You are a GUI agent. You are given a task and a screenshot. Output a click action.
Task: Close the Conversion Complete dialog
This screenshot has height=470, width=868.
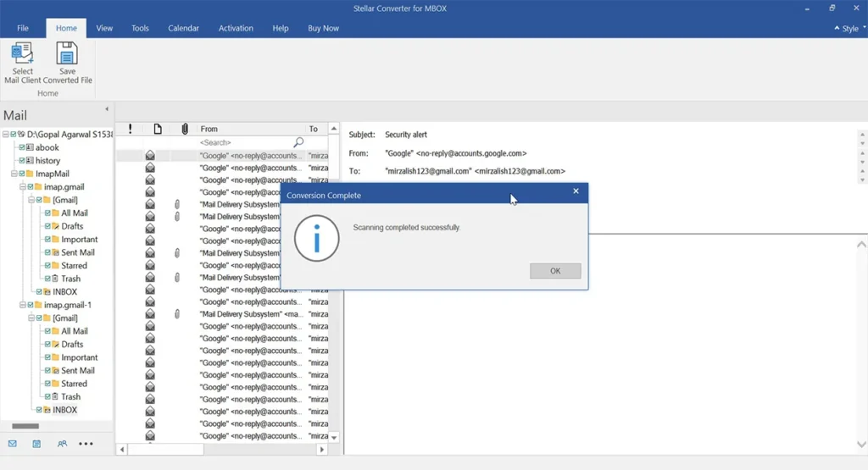click(x=576, y=191)
